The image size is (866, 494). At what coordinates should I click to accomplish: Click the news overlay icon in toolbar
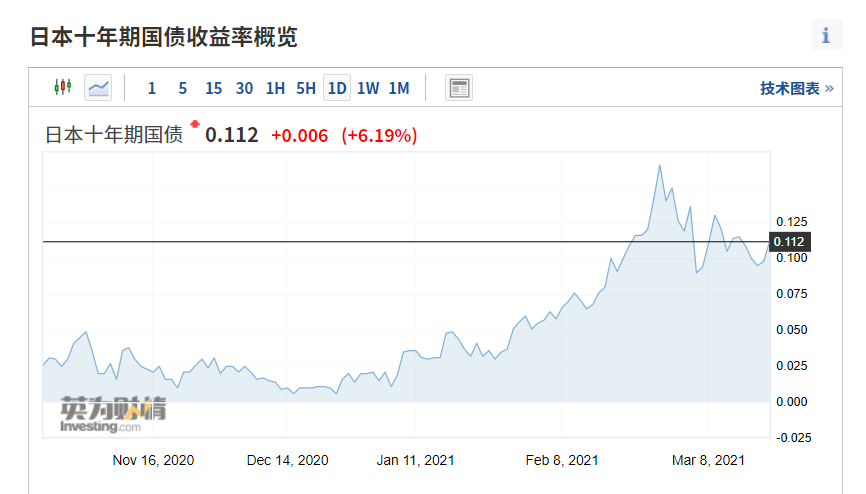(459, 88)
